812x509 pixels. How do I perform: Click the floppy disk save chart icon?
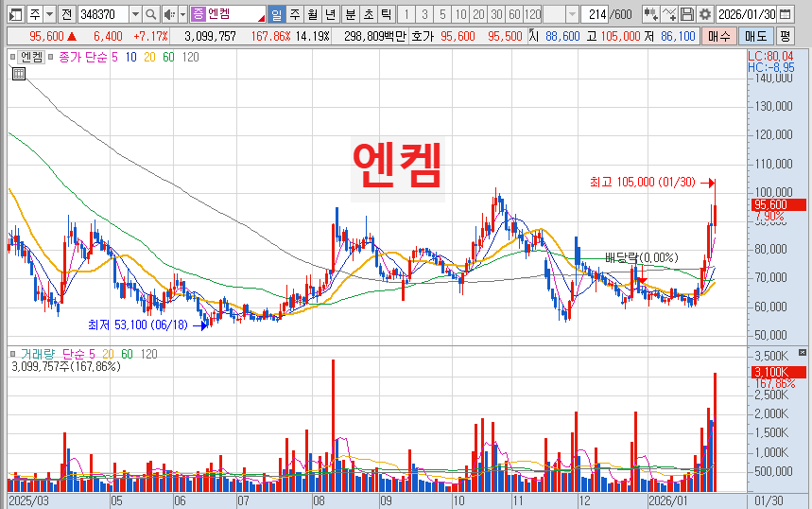(x=686, y=14)
